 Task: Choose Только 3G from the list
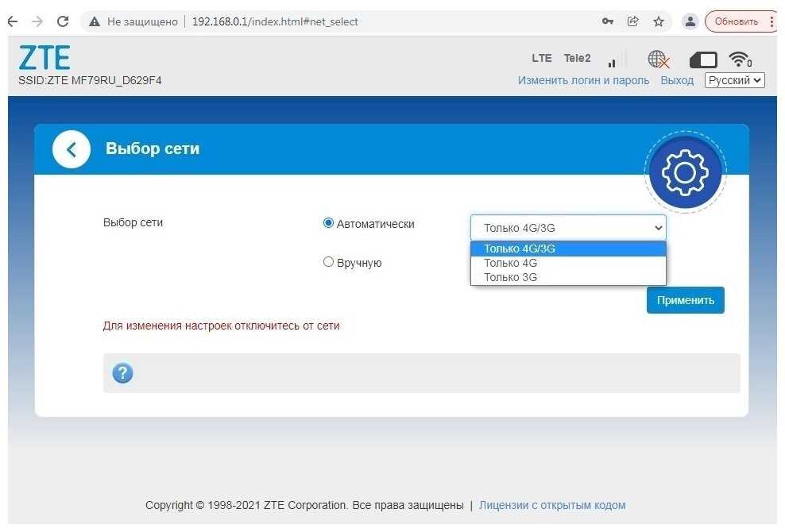tap(511, 277)
